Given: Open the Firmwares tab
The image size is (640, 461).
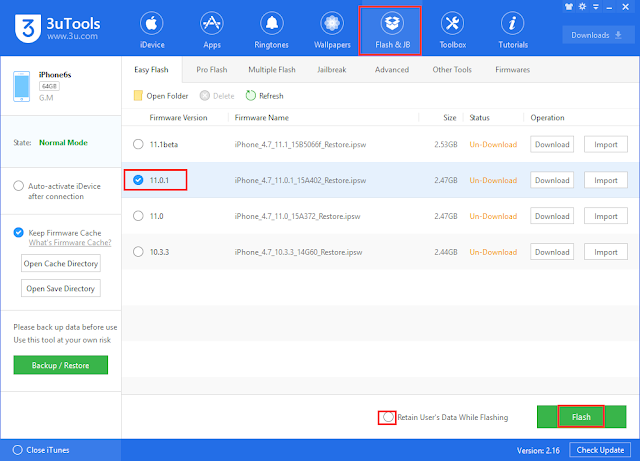Looking at the screenshot, I should pyautogui.click(x=512, y=70).
